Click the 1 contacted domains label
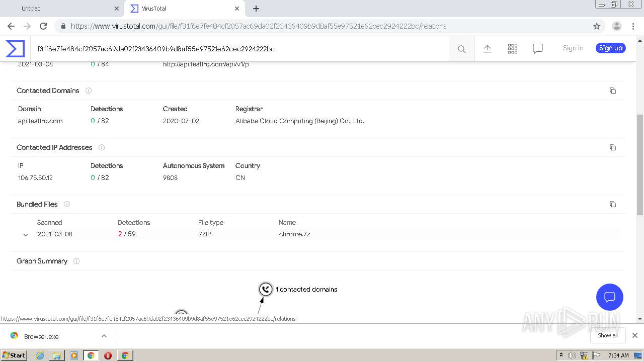This screenshot has height=362, width=644. tap(306, 289)
